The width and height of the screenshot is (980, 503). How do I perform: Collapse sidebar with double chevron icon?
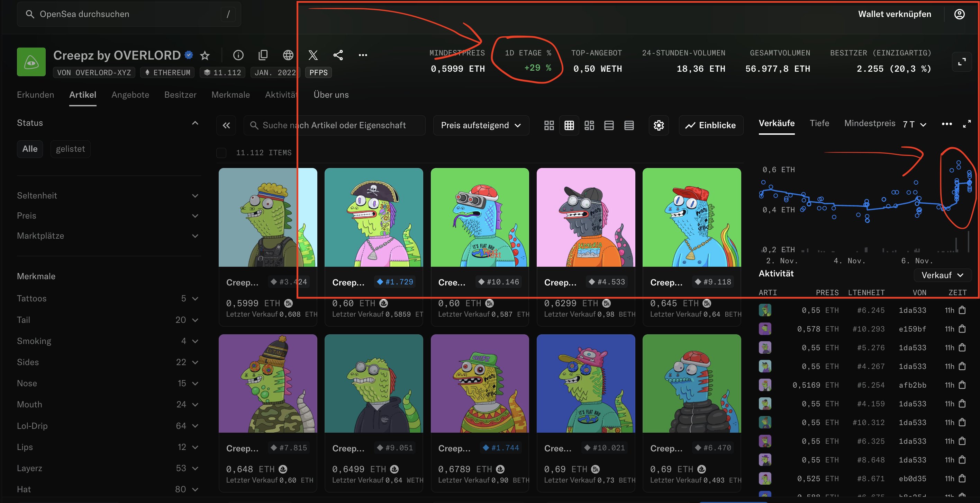click(x=226, y=125)
